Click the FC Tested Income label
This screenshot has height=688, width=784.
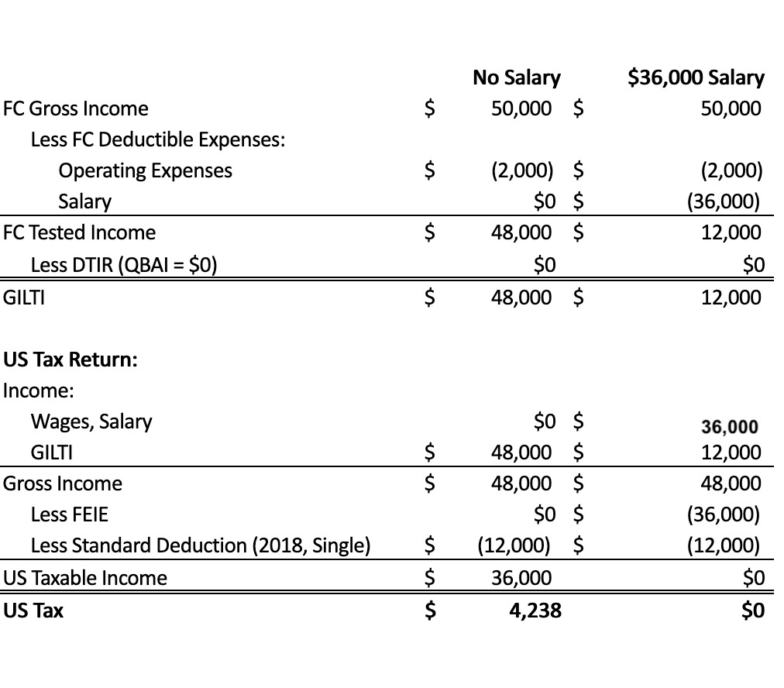coord(79,232)
